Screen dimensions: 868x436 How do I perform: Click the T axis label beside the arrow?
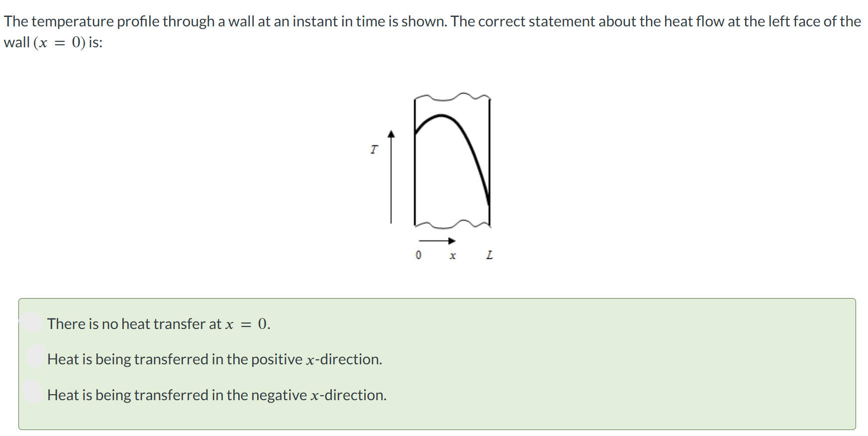374,149
